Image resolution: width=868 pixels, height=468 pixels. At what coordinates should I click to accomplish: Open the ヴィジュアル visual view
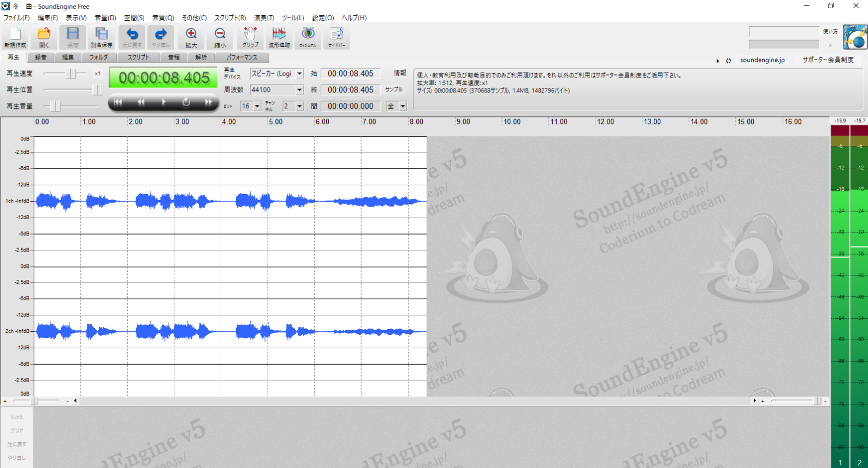pos(308,37)
